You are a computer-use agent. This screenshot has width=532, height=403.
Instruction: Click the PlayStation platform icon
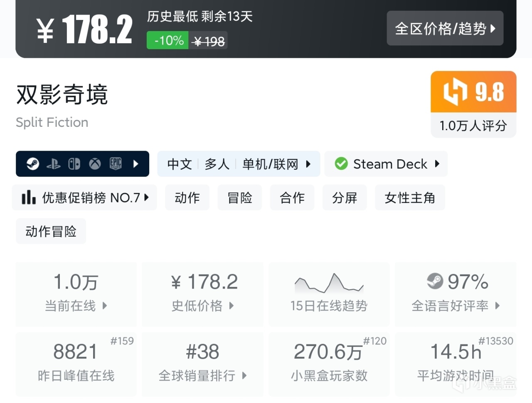click(x=54, y=164)
